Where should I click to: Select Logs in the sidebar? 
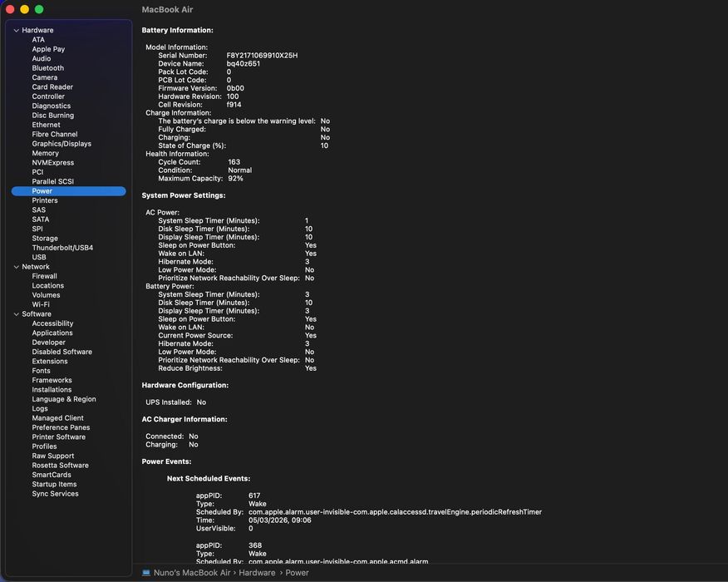[39, 408]
